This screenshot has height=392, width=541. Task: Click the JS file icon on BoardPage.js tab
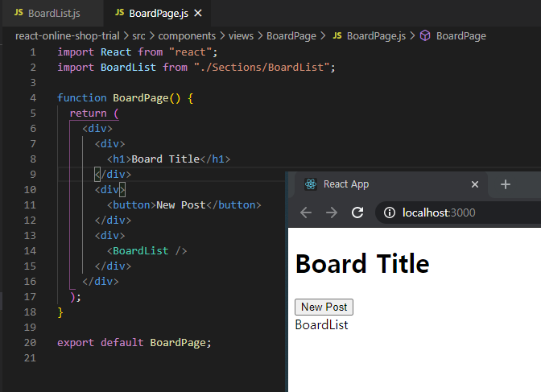click(119, 13)
